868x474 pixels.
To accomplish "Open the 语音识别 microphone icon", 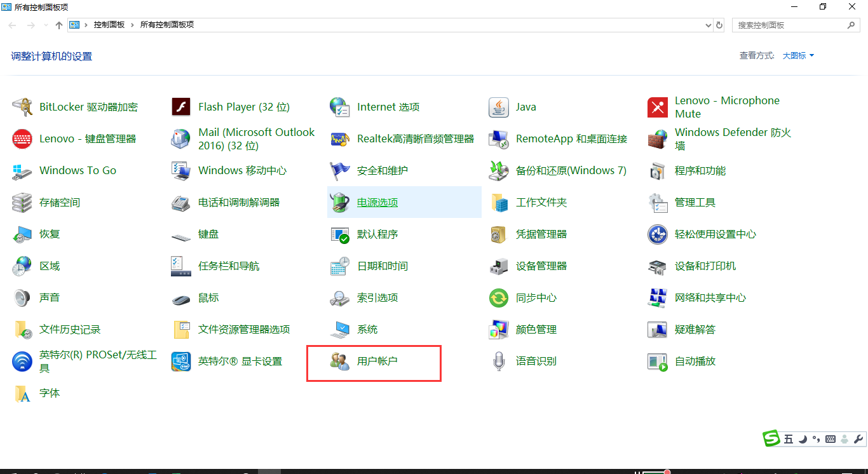I will [499, 362].
